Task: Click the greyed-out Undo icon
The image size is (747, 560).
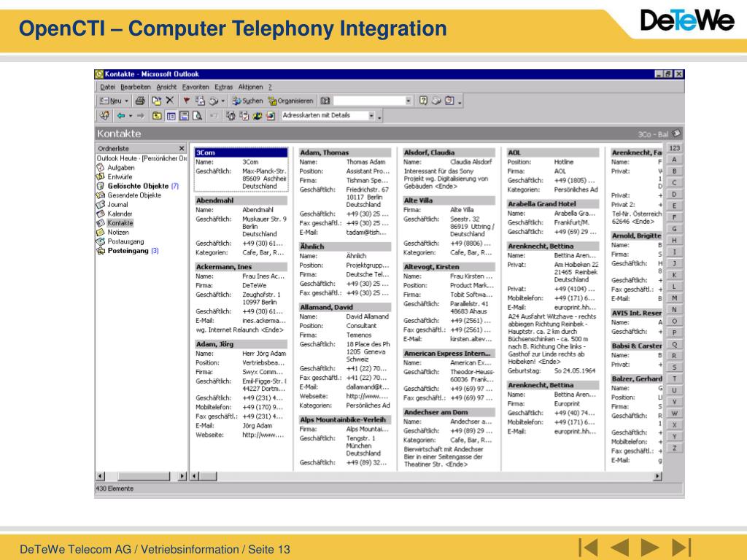Action: (214, 116)
